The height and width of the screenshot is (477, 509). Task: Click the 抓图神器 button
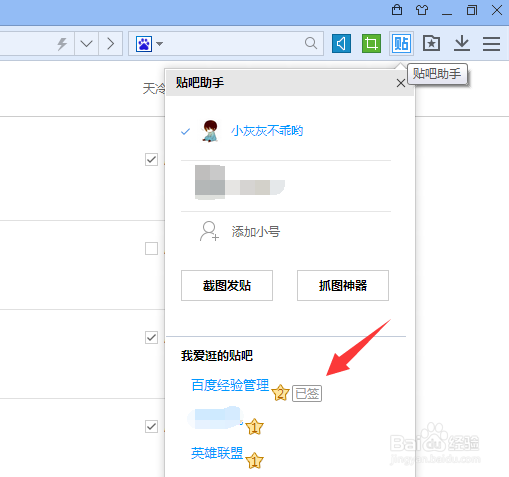tap(343, 285)
